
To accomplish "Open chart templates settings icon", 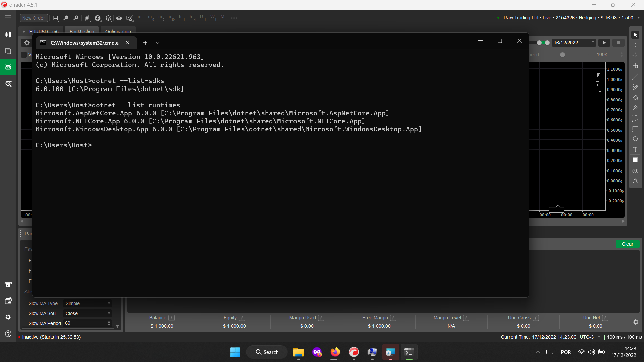I will tap(130, 18).
